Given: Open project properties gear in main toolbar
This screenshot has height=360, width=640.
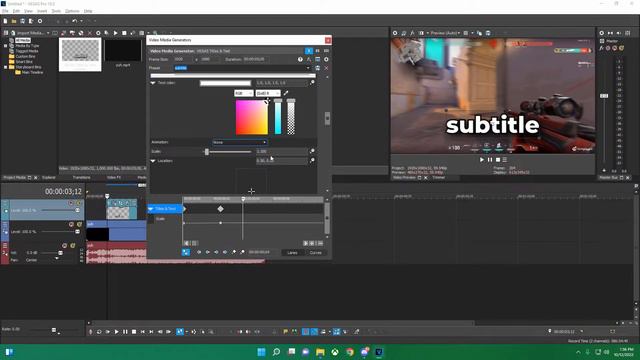Looking at the screenshot, I should [x=40, y=21].
